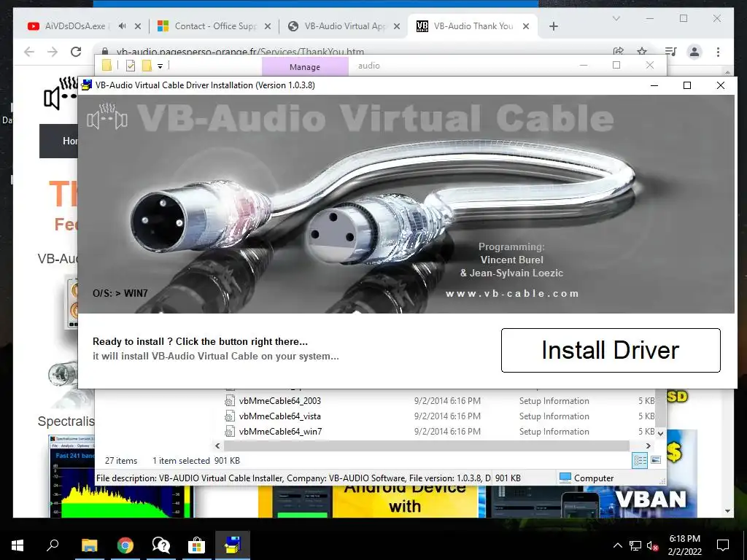Switch Explorer to large icons view

pos(656,460)
